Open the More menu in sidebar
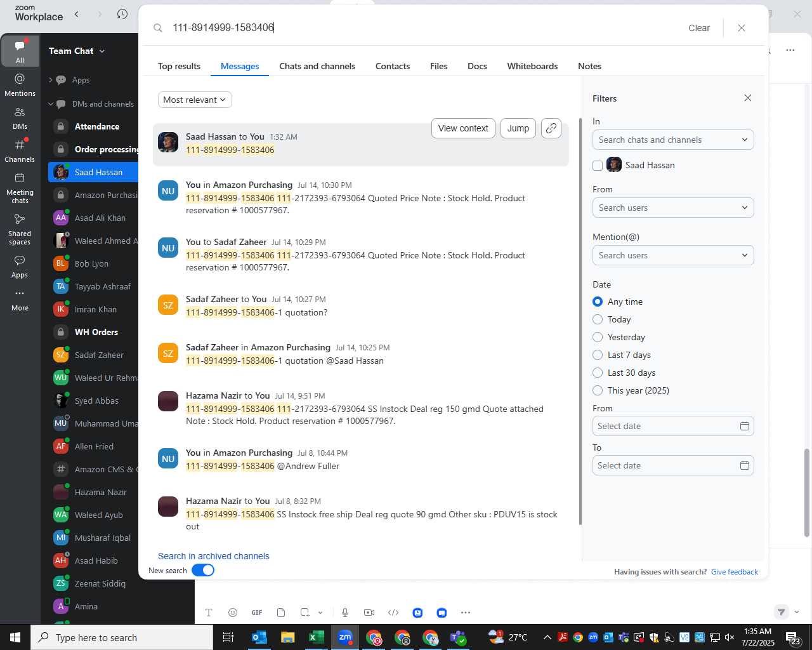This screenshot has height=650, width=812. coord(20,300)
